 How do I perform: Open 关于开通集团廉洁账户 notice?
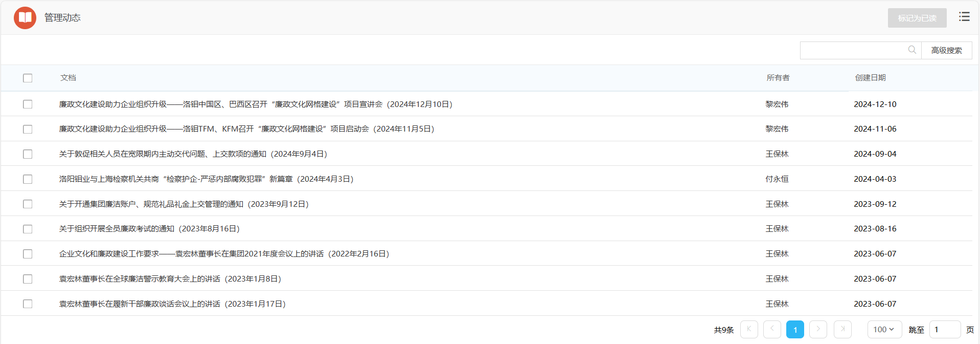(x=184, y=204)
